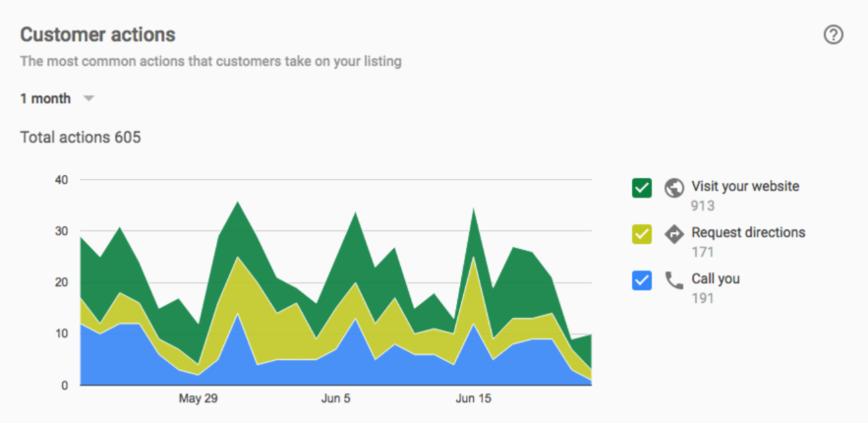
Task: Click the Jun 5 date on axis
Action: pos(336,399)
